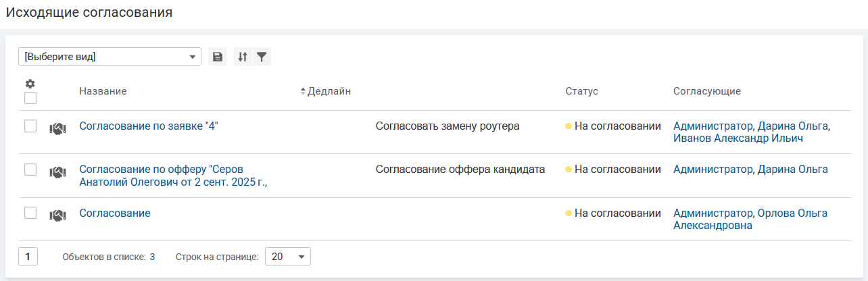Viewport: 868px width, 281px height.
Task: Click the column settings gear icon
Action: (x=30, y=84)
